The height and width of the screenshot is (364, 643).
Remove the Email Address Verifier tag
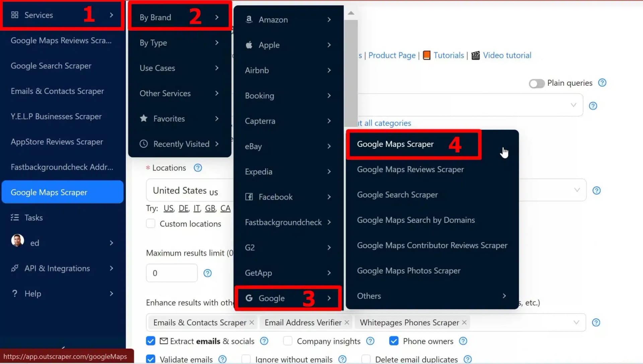click(347, 322)
